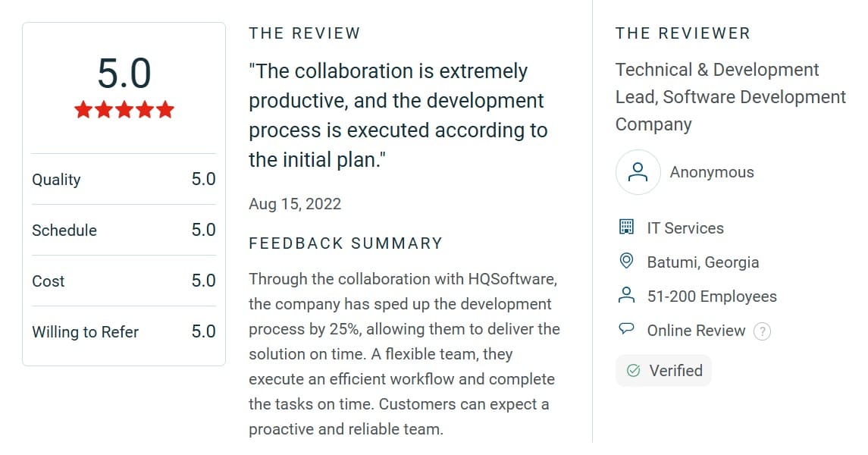Select the Quality score row
Screen dimensions: 868x455
point(124,180)
